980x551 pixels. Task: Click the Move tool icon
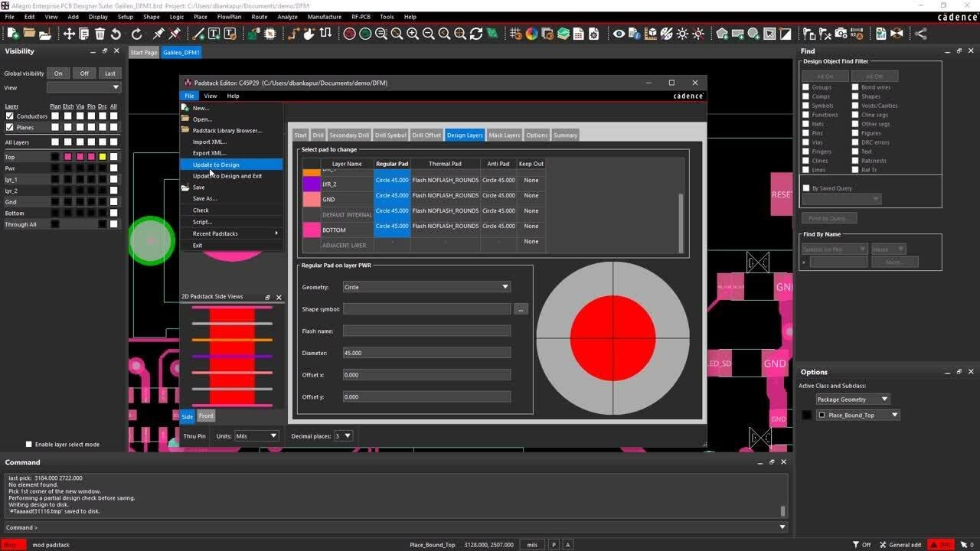click(69, 34)
